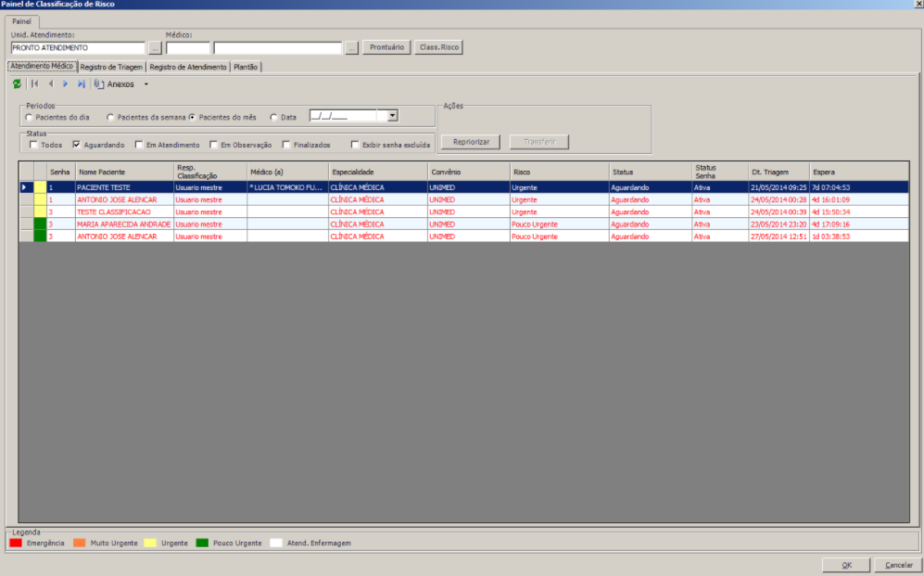This screenshot has width=924, height=576.
Task: Click wait time 1d 03:38:53 cell
Action: tap(859, 237)
